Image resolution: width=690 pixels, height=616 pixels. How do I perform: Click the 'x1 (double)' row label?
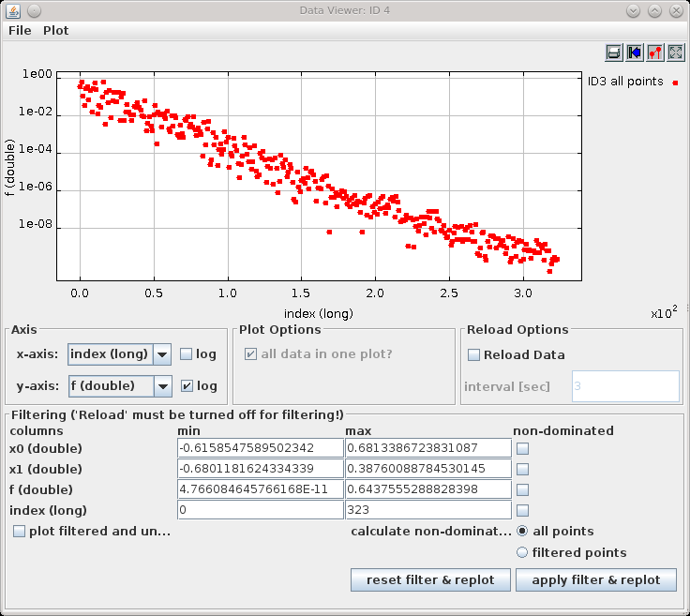coord(46,469)
